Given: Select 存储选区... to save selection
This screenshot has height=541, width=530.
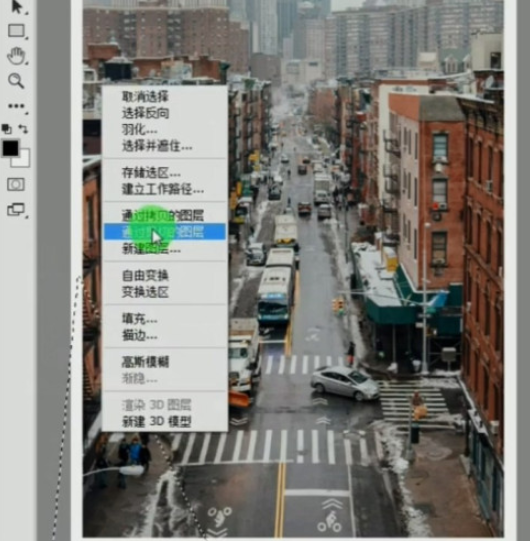Looking at the screenshot, I should [151, 172].
